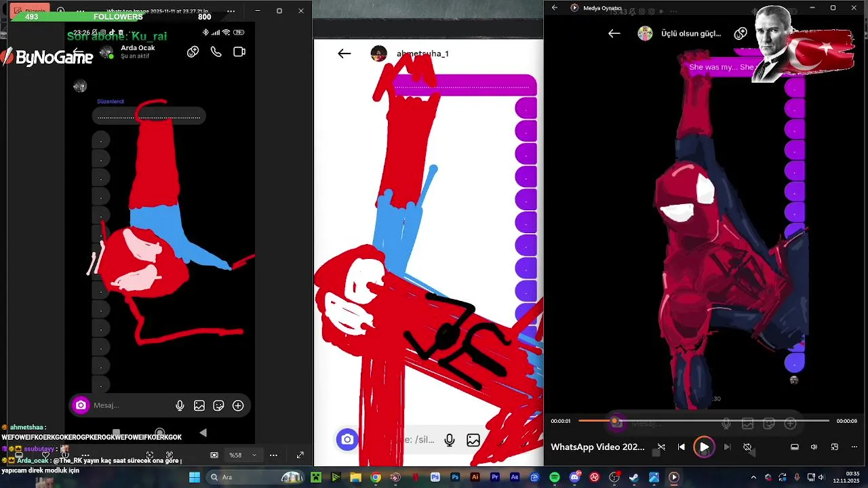Go back using arrow in Üçlü olsun chat

click(614, 33)
